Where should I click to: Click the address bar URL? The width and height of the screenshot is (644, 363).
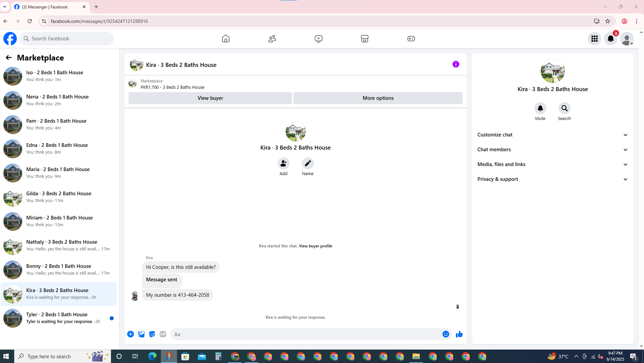pyautogui.click(x=99, y=21)
